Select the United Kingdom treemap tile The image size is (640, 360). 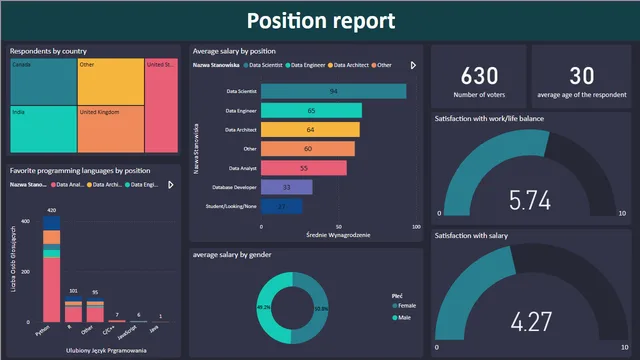click(111, 129)
